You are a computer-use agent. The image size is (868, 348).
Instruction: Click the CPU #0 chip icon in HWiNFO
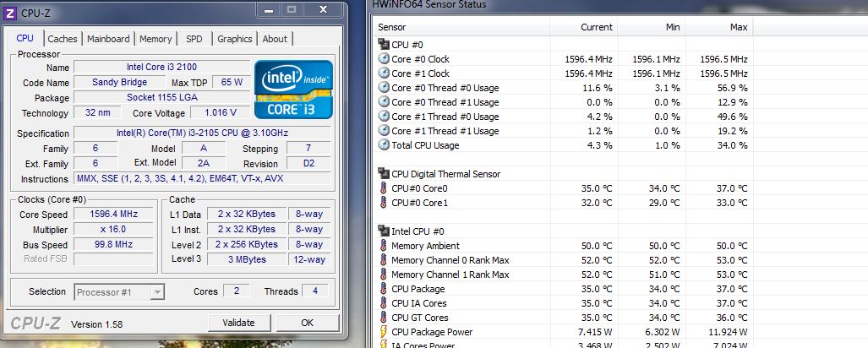384,44
